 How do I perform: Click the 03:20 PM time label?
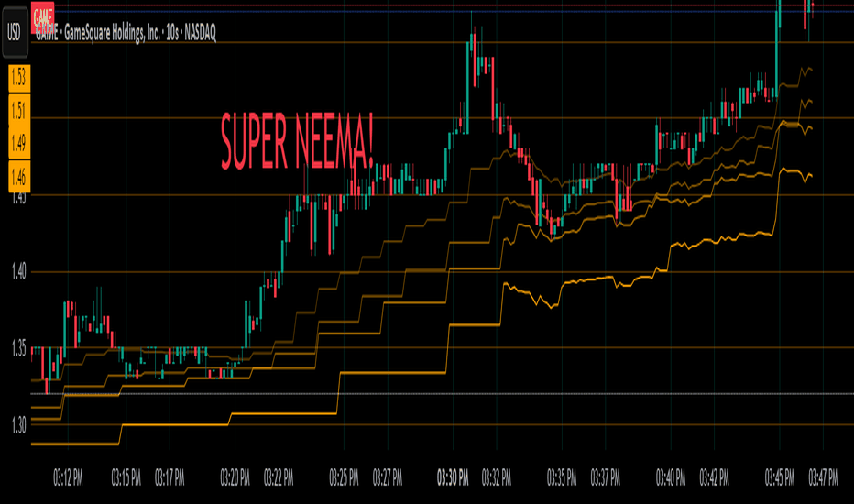tap(235, 478)
